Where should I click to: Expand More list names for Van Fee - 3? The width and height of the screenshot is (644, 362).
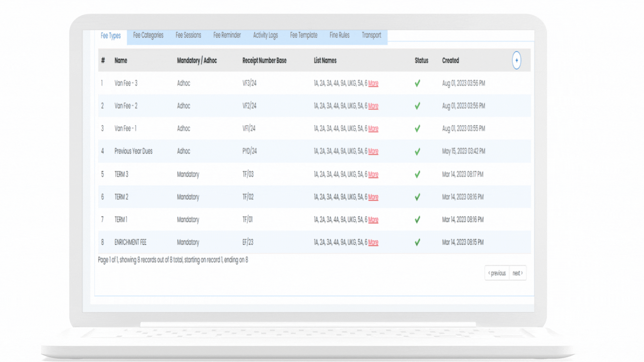click(373, 83)
